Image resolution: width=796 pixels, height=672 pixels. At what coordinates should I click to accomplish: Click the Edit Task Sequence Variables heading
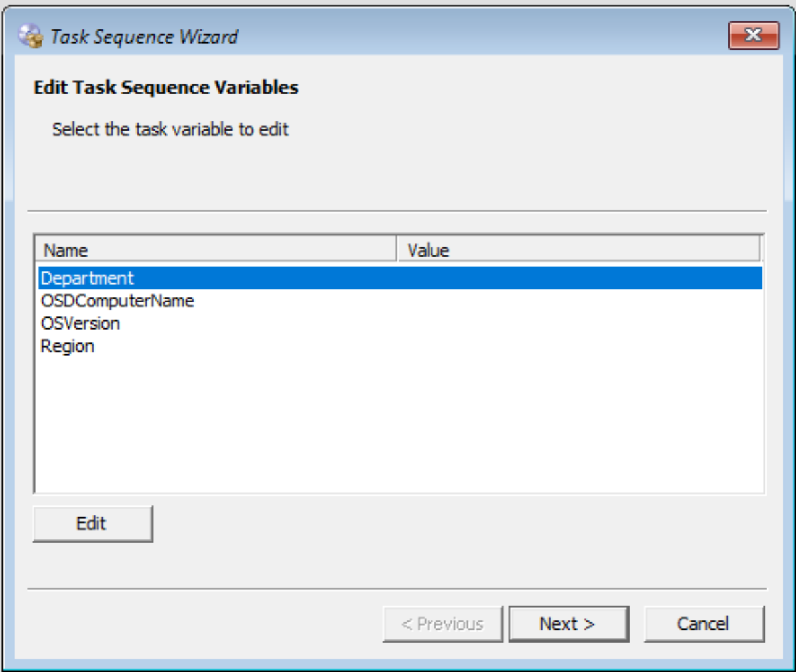(166, 87)
